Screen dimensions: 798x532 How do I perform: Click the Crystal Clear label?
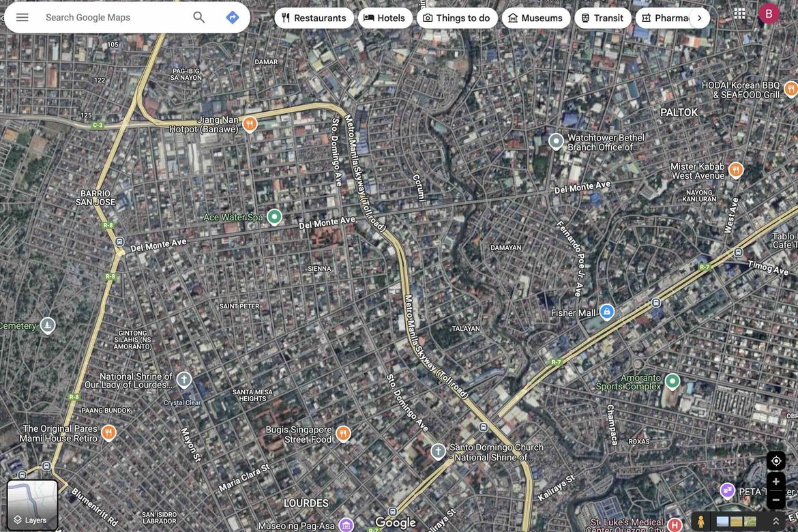181,402
